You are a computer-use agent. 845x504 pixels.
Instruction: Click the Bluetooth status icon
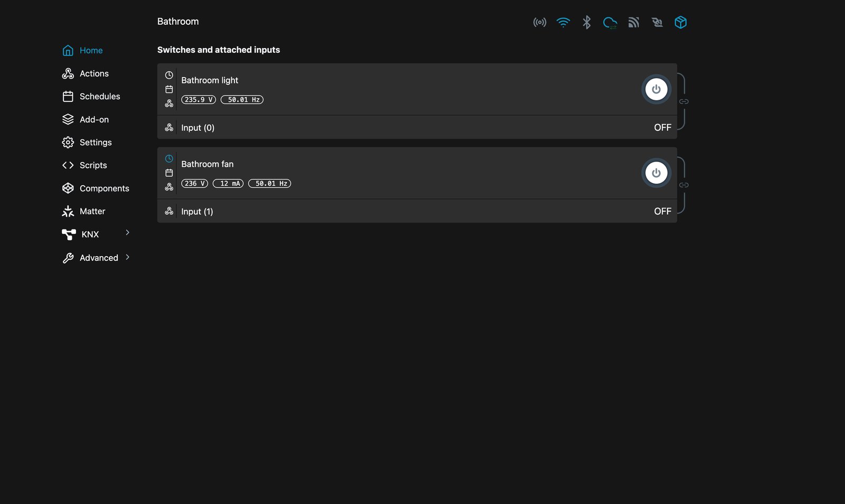click(587, 22)
